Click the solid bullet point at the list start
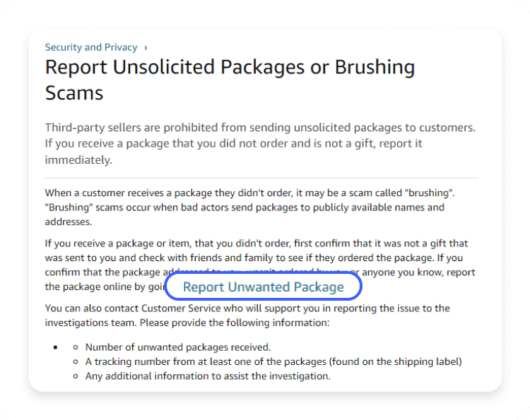 [55, 347]
